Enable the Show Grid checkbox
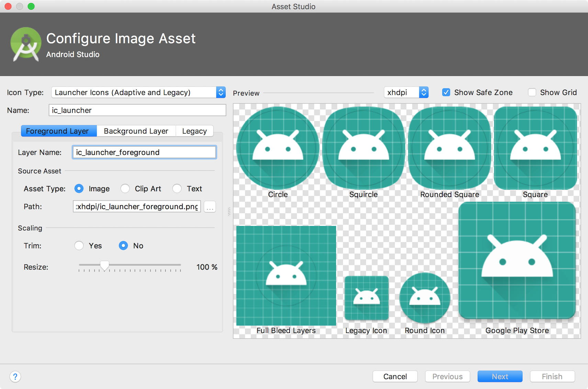Viewport: 588px width, 389px height. pos(532,92)
